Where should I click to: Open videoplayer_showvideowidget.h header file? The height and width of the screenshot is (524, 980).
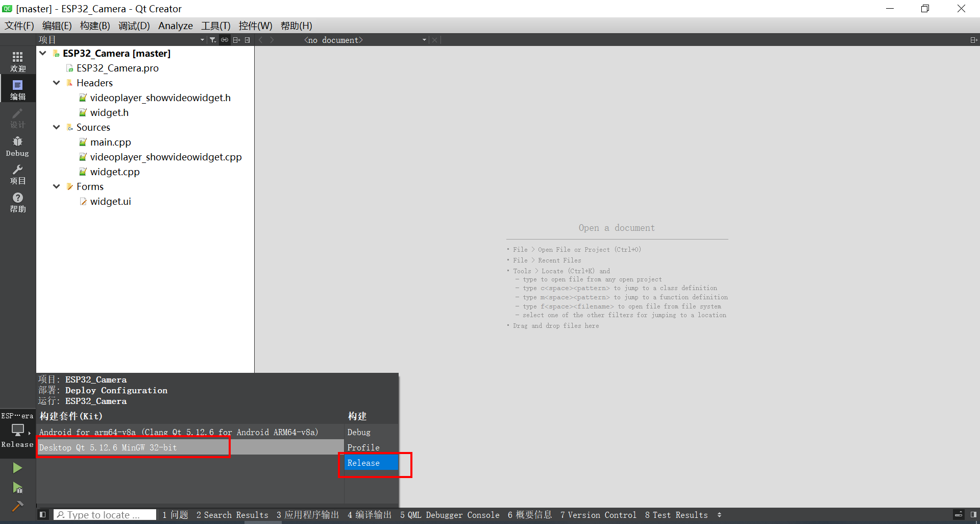[x=160, y=98]
